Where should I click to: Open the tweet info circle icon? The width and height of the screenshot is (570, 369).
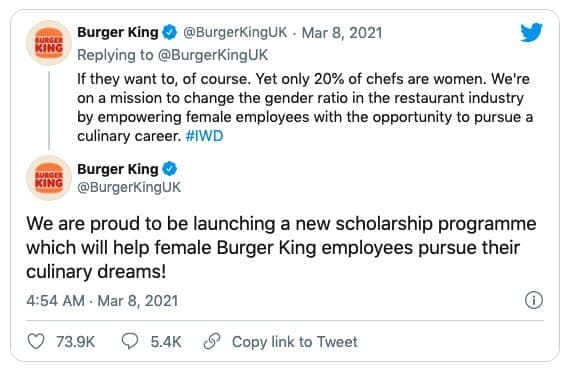tap(534, 300)
